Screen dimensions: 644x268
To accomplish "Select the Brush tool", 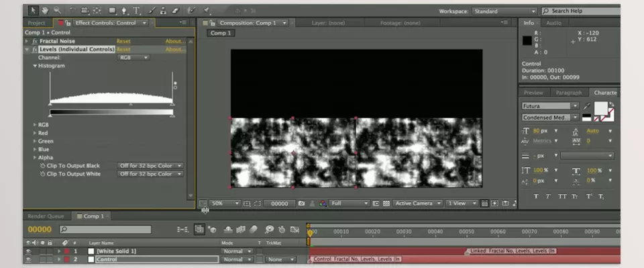I will pos(152,10).
